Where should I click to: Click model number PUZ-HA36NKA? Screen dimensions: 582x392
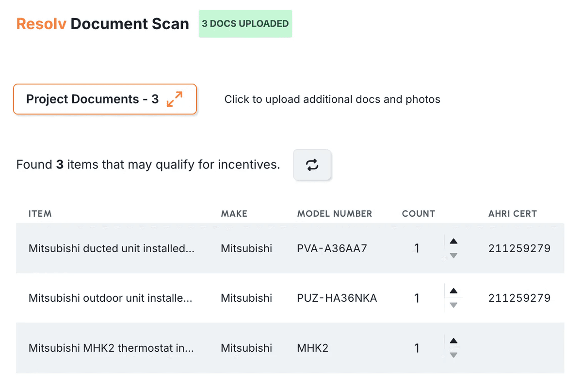(337, 298)
